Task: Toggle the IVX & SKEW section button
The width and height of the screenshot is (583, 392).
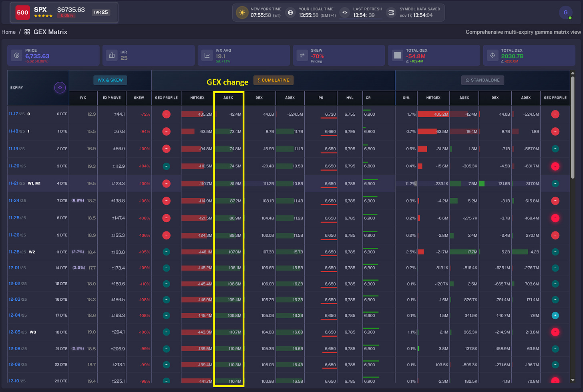Action: coord(110,80)
